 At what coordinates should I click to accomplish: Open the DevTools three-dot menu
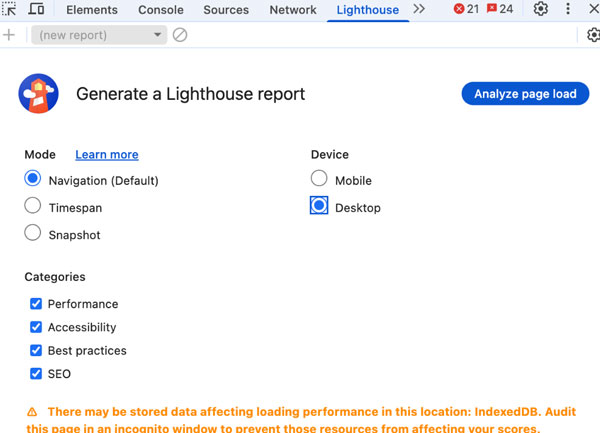568,9
